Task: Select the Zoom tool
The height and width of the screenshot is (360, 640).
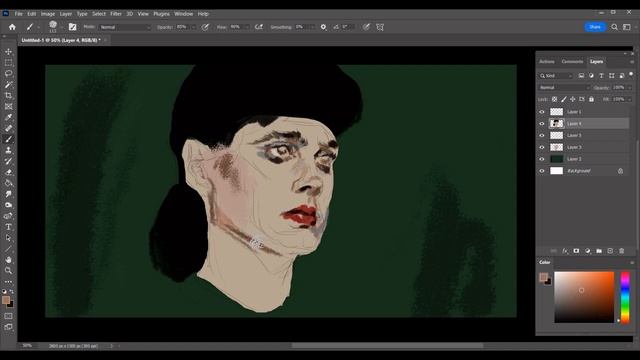Action: 8,271
